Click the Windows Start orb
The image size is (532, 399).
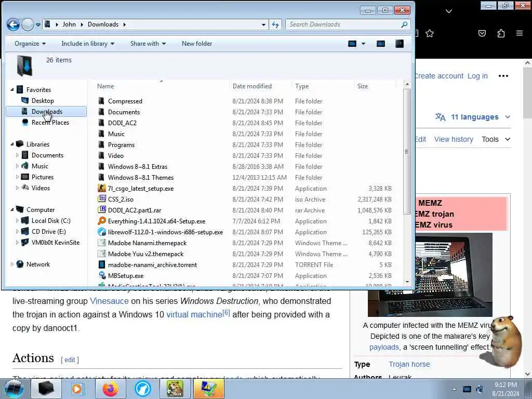pyautogui.click(x=14, y=389)
